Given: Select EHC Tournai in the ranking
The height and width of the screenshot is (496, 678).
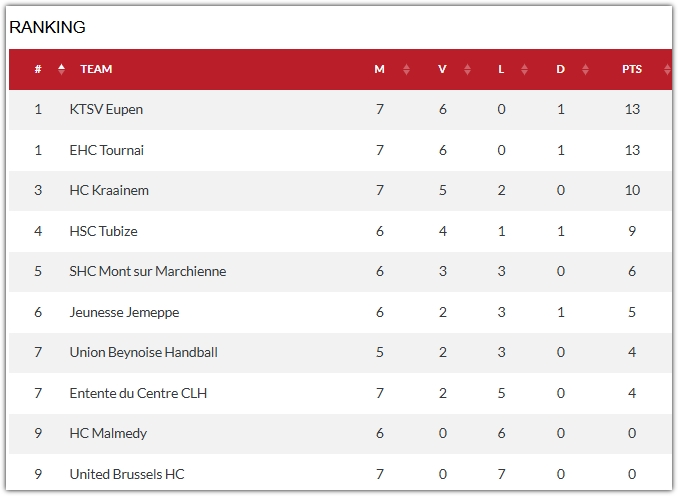Looking at the screenshot, I should coord(106,150).
